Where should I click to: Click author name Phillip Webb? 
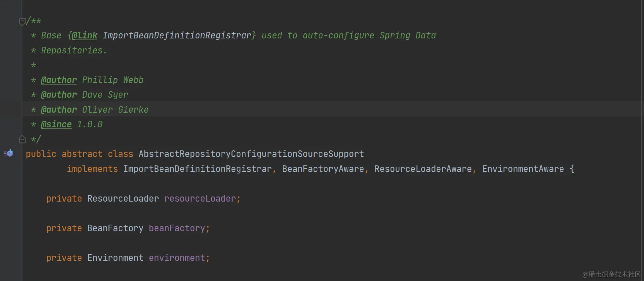point(113,80)
